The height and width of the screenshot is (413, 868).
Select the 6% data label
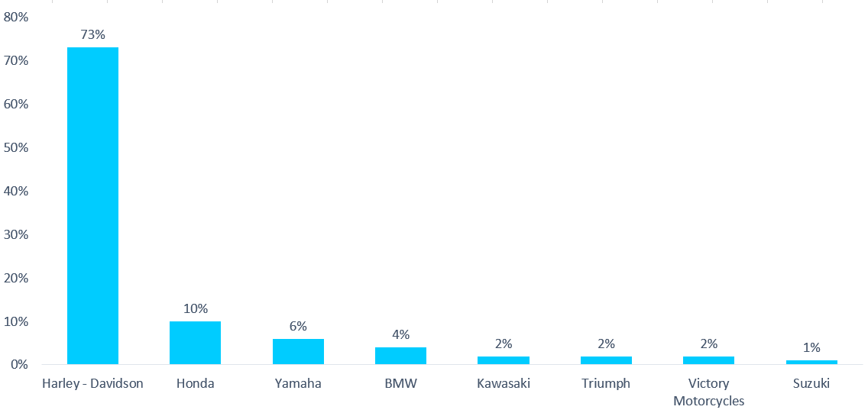pos(298,326)
